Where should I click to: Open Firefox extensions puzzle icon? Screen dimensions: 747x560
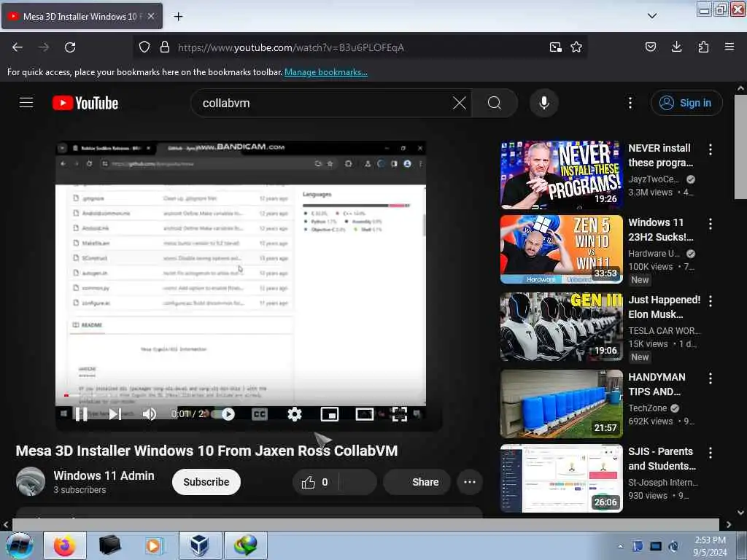pos(703,47)
